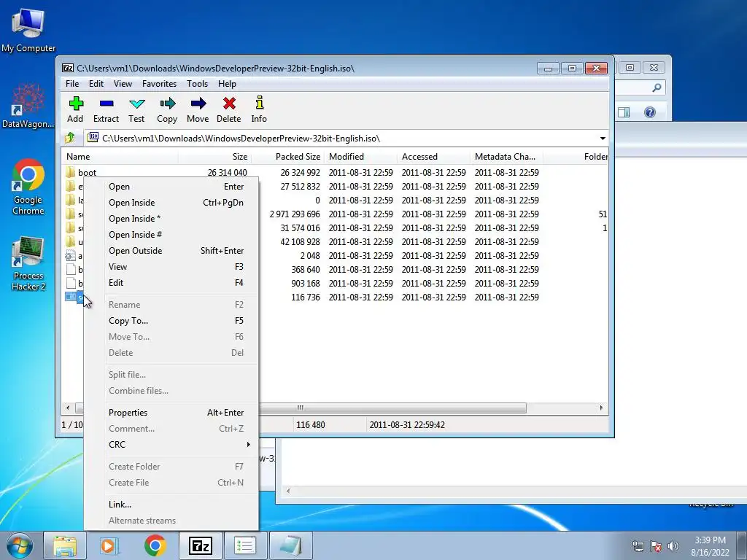Viewport: 747px width, 560px height.
Task: Open the File menu
Action: 72,84
